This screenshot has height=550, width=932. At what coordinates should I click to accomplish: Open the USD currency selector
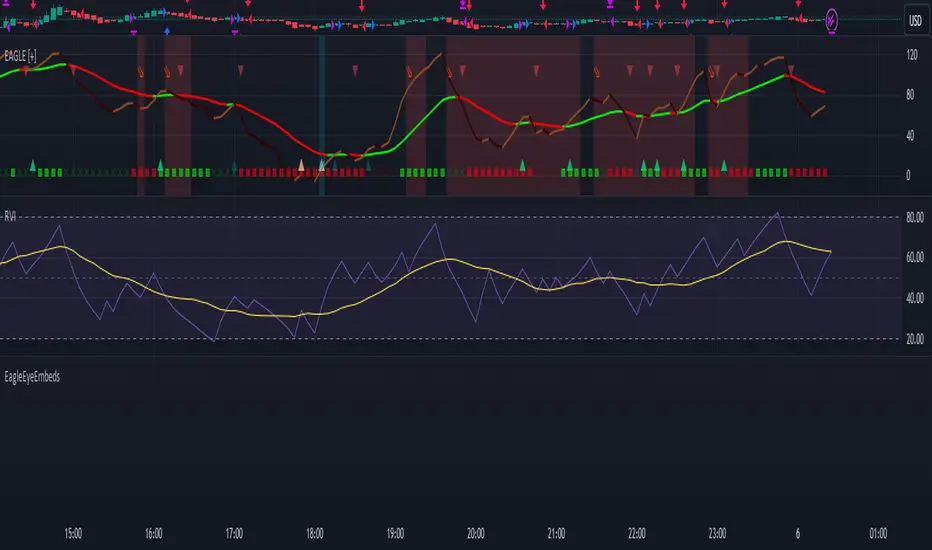pyautogui.click(x=912, y=19)
